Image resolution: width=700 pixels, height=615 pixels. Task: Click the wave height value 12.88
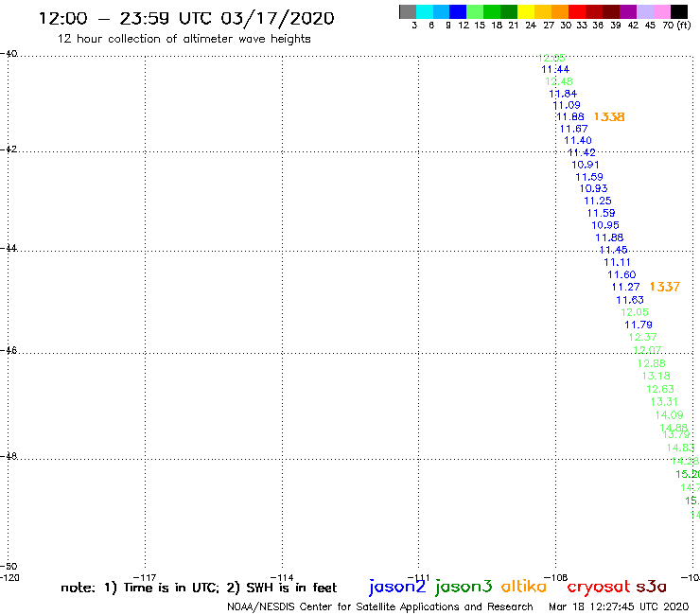(x=652, y=363)
